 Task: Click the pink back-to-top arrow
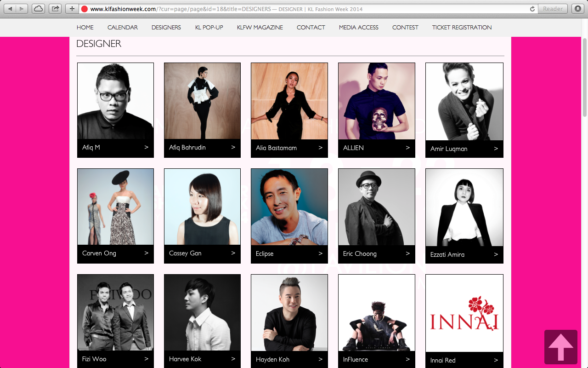click(x=561, y=347)
